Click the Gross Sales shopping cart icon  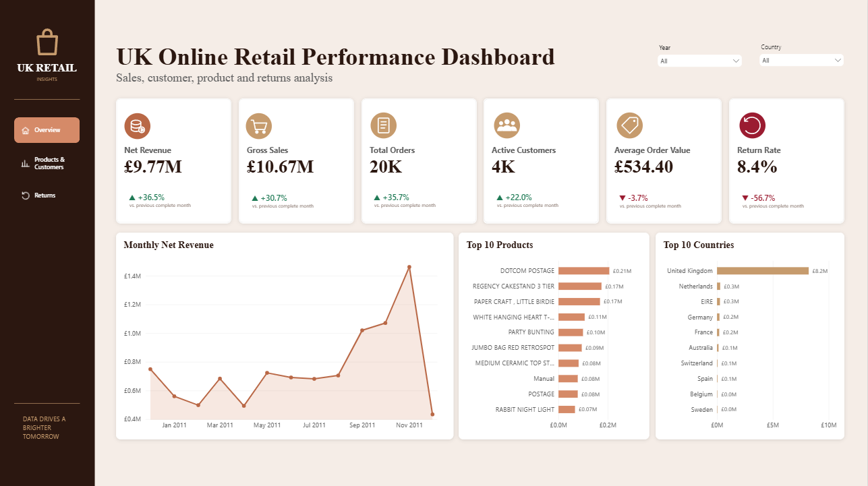260,125
